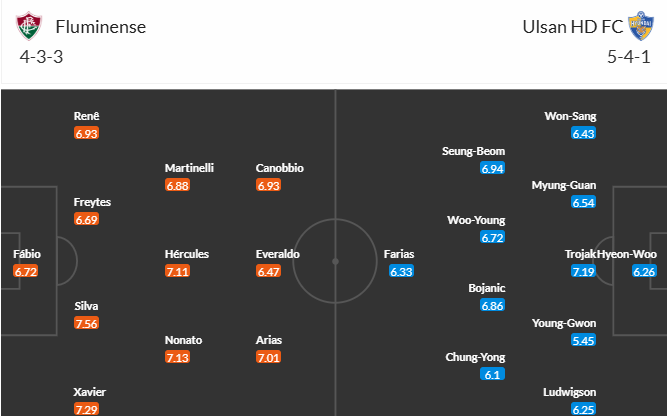Open Canobbio's player name
Screen dimensions: 667x416
[279, 168]
